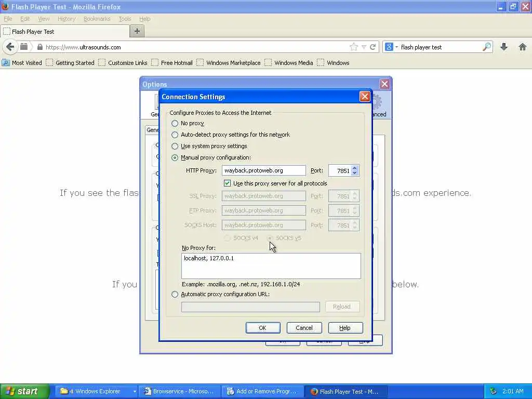Reload the page with refresh icon
532x399 pixels.
(373, 47)
